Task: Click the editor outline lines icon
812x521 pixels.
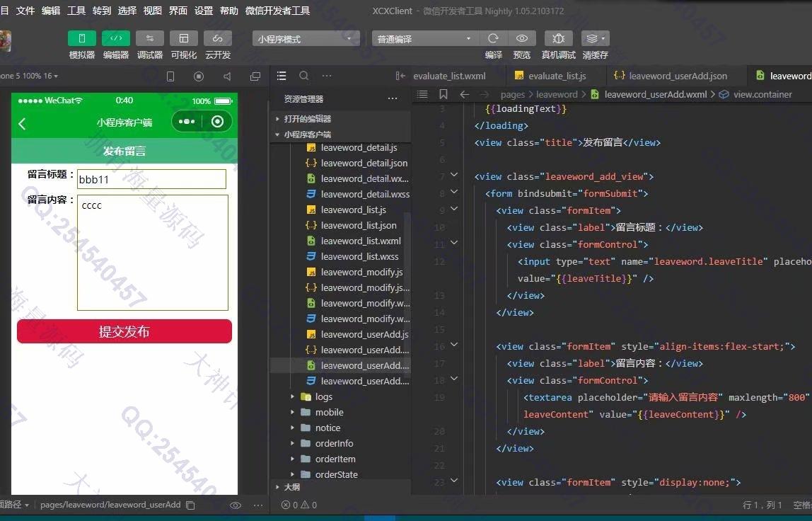Action: tap(422, 94)
